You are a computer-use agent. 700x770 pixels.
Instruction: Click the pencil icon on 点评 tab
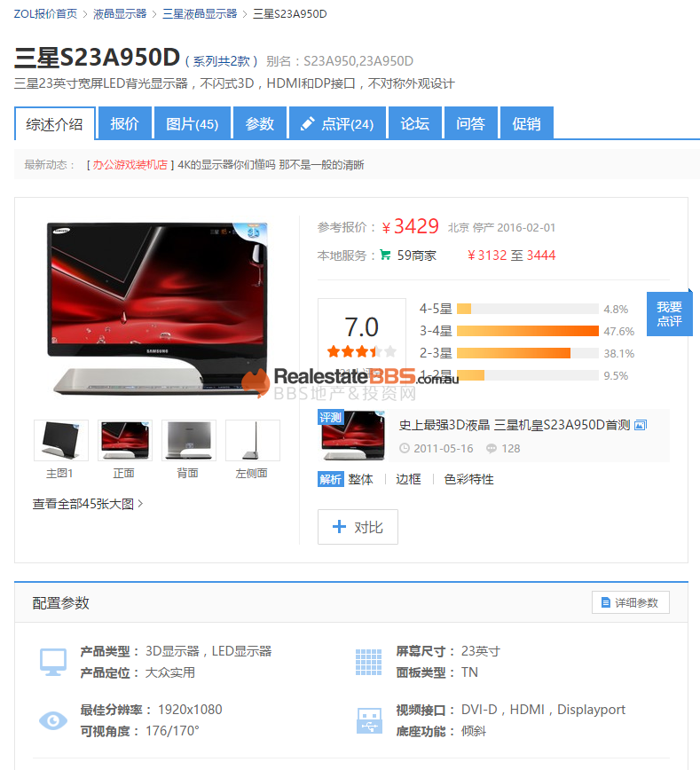308,124
